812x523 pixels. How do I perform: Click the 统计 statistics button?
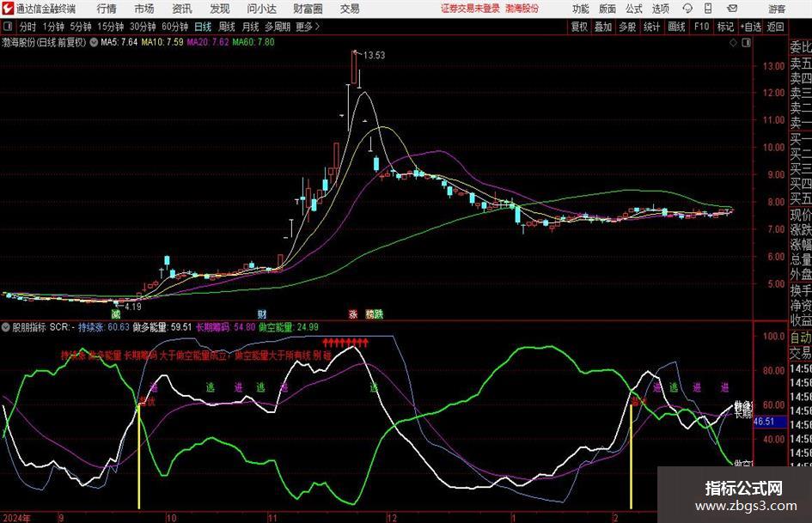[x=651, y=27]
